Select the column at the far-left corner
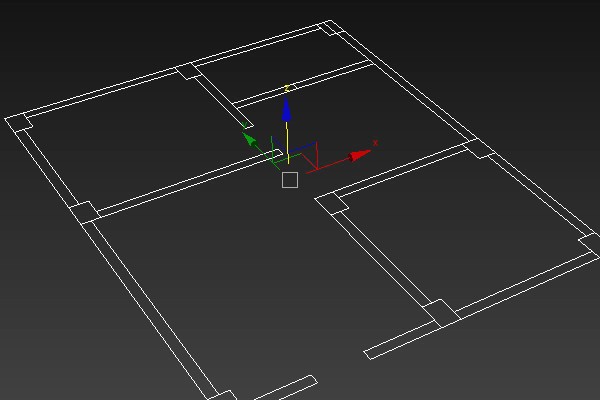This screenshot has height=400, width=600. (x=19, y=123)
